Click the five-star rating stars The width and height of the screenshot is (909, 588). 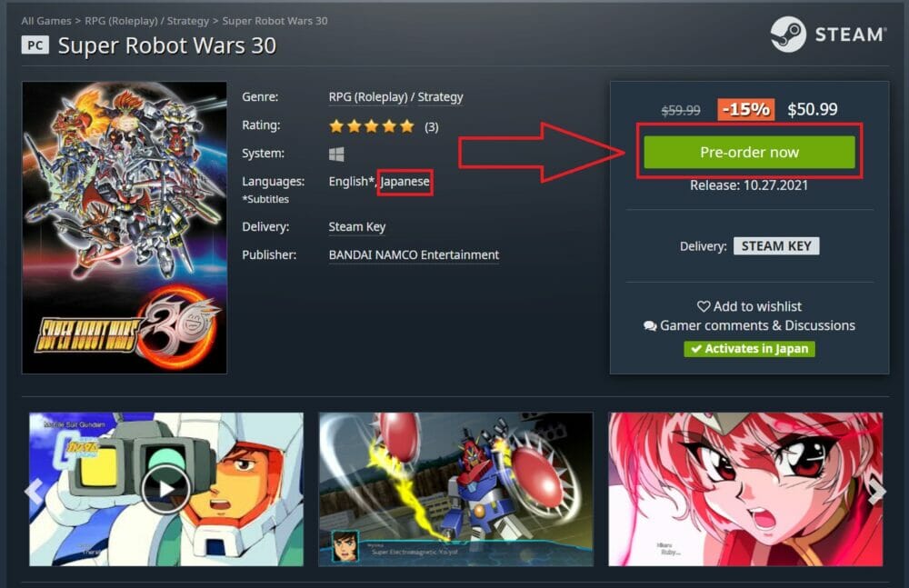pyautogui.click(x=372, y=125)
